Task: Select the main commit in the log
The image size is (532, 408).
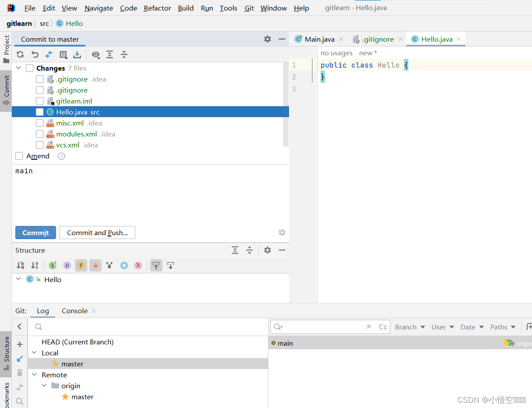Action: coord(400,343)
